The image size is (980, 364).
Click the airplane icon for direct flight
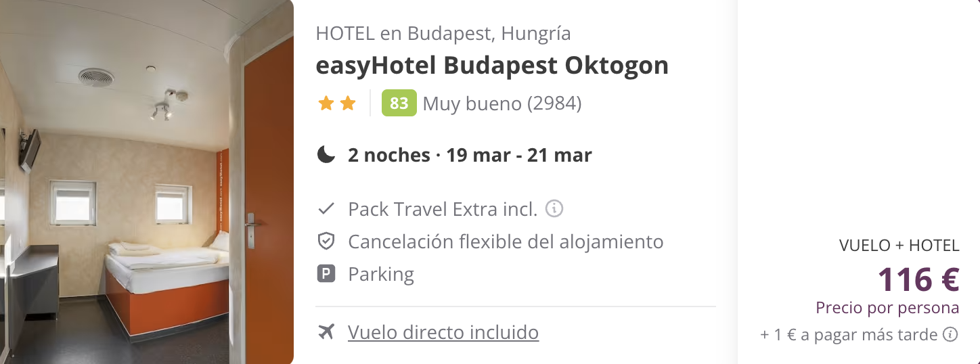tap(326, 332)
